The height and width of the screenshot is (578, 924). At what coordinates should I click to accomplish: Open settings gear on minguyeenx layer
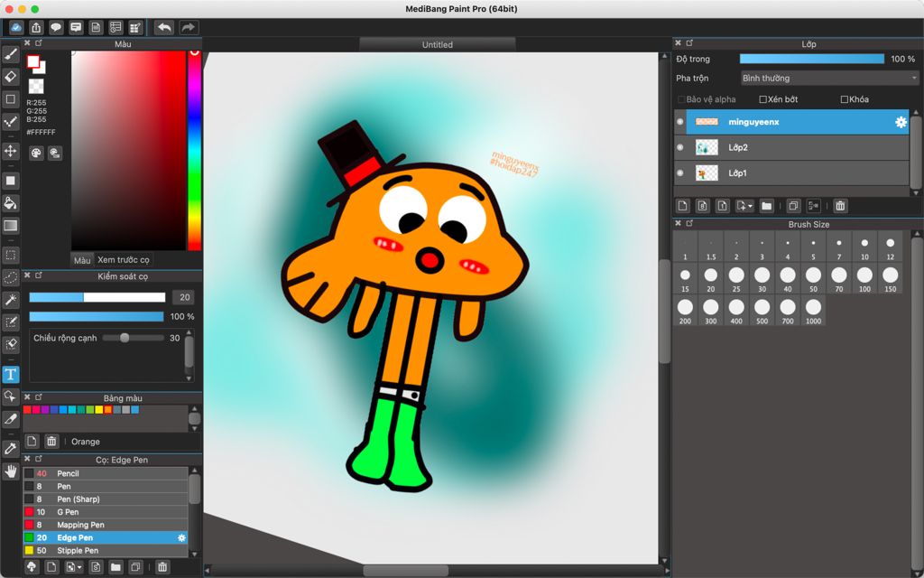(901, 122)
